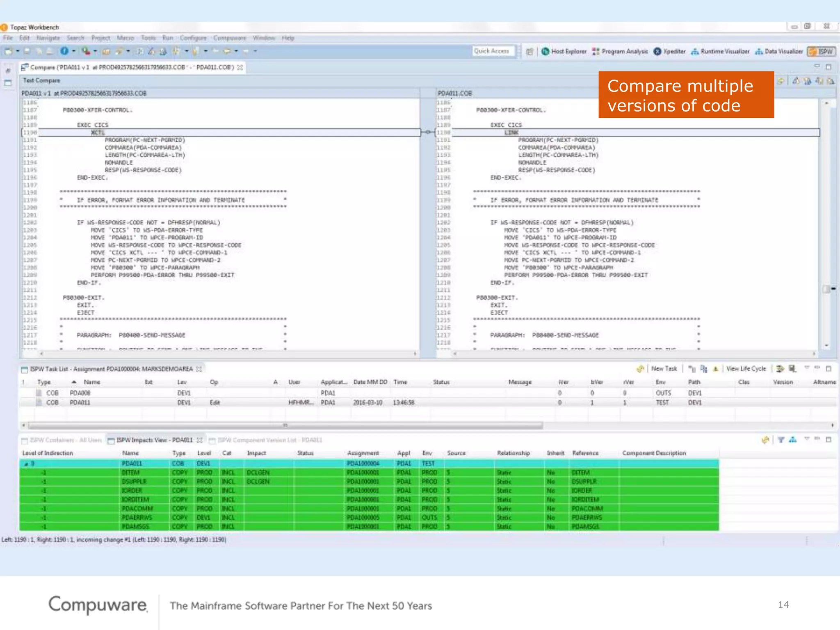Open the Navigate menu

[48, 38]
